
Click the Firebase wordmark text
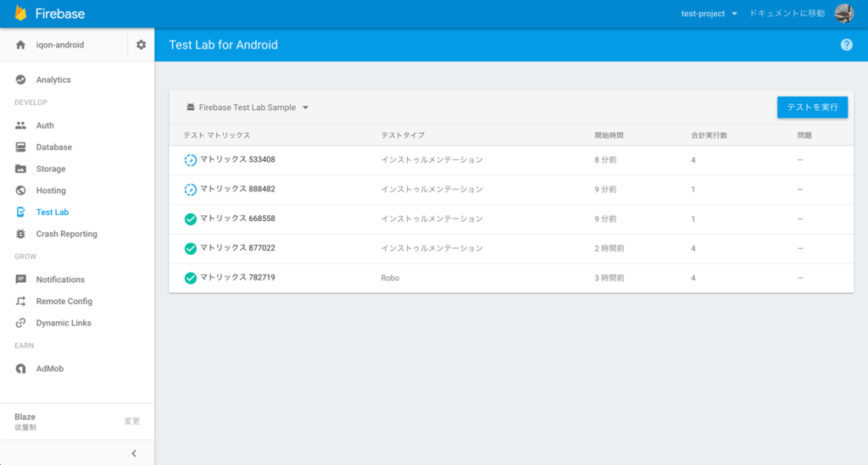[60, 14]
